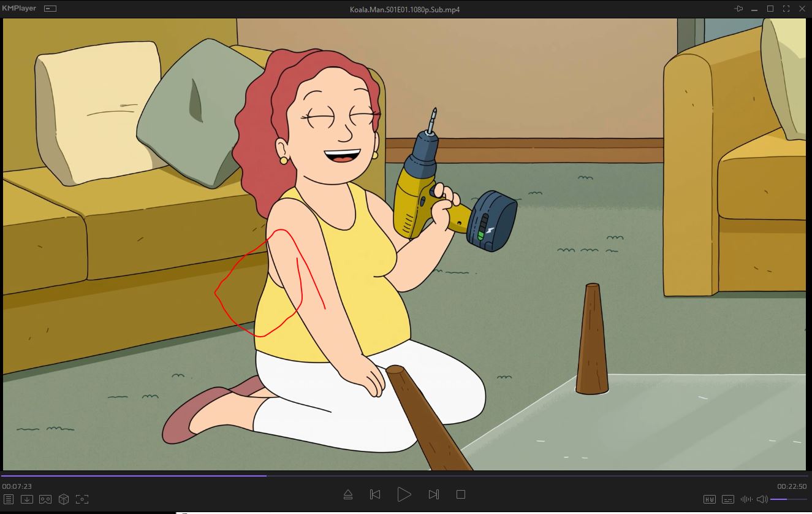Screen dimensions: 812x514
Task: Open the KMPlayer main menu
Action: point(19,9)
